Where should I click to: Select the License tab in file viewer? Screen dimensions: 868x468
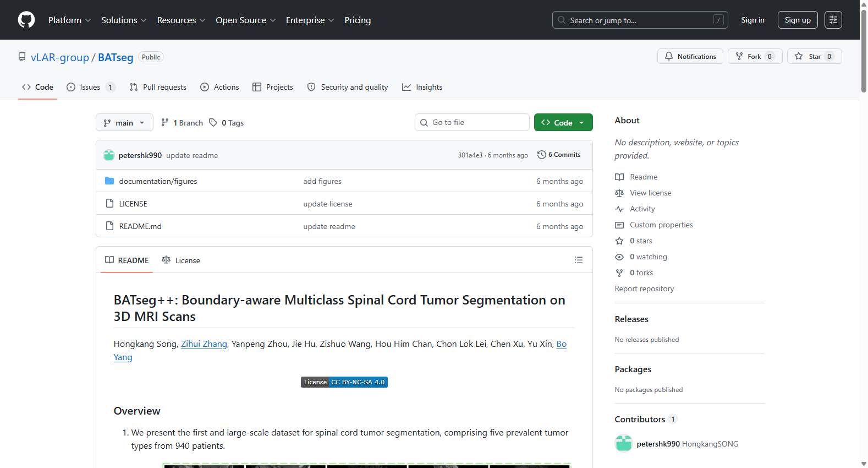(181, 260)
